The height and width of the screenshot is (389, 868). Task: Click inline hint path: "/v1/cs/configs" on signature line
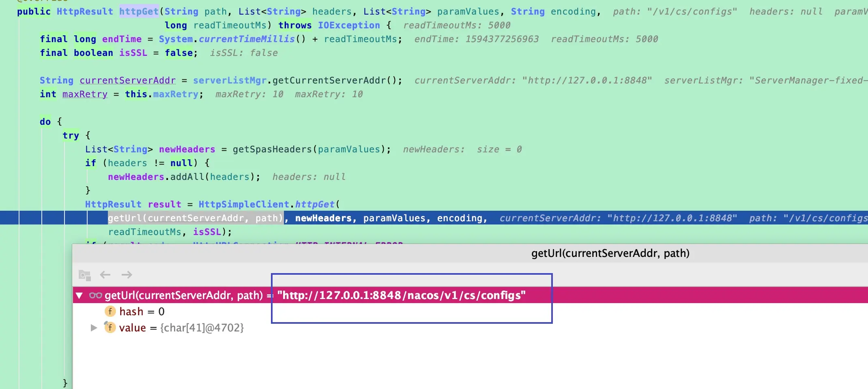(x=675, y=11)
